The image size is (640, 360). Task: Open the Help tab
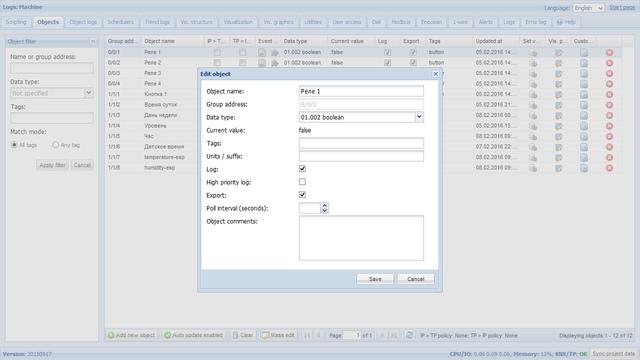click(x=567, y=22)
